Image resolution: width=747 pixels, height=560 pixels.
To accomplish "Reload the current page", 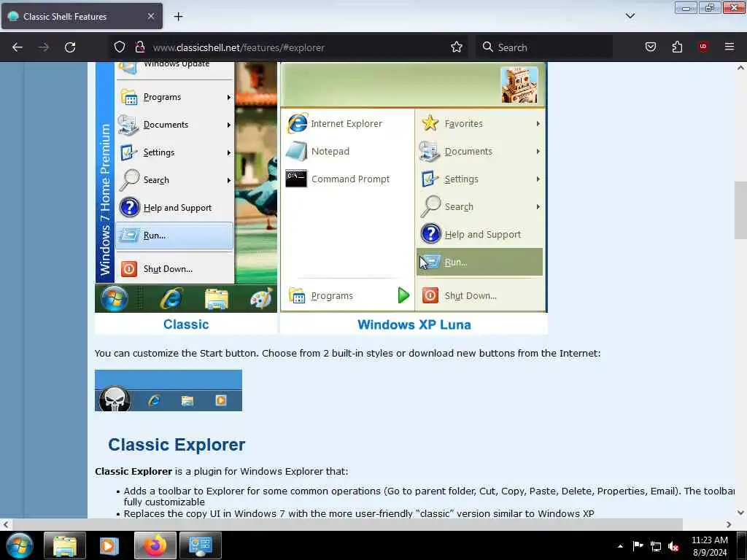I will pyautogui.click(x=70, y=47).
